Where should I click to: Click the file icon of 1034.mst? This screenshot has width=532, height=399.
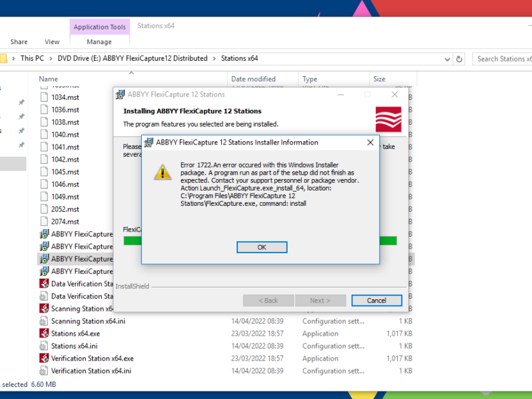click(x=43, y=97)
